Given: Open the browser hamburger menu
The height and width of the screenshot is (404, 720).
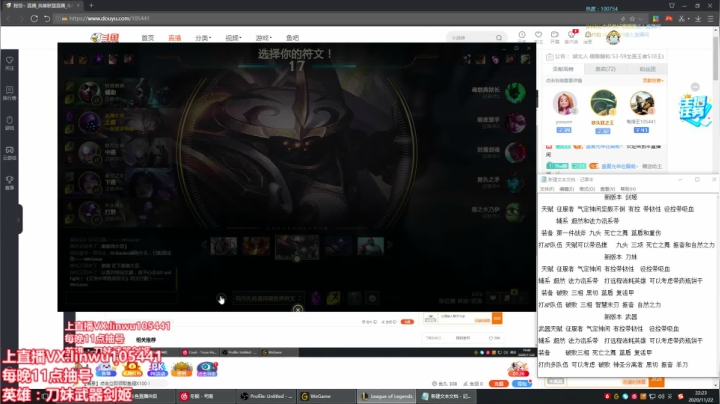Looking at the screenshot, I should (710, 18).
